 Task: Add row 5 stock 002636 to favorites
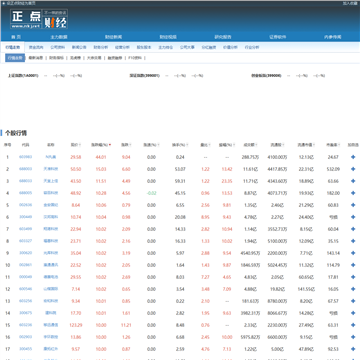pyautogui.click(x=353, y=205)
